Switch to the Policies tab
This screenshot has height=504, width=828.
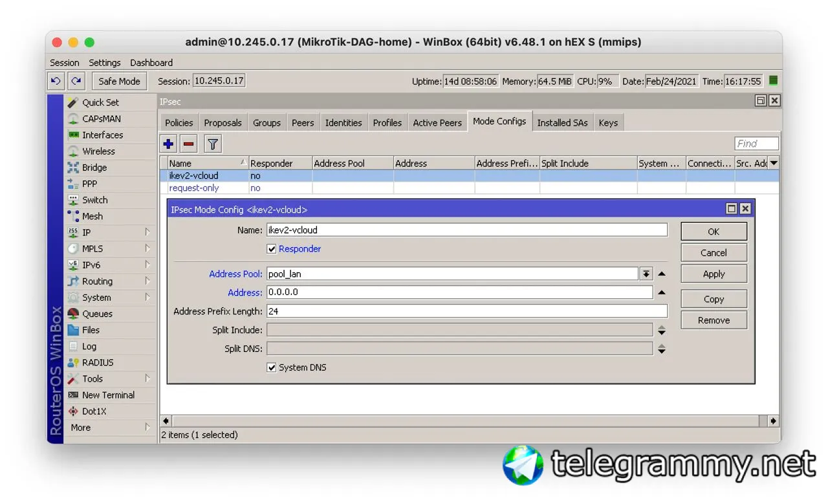[x=179, y=123]
